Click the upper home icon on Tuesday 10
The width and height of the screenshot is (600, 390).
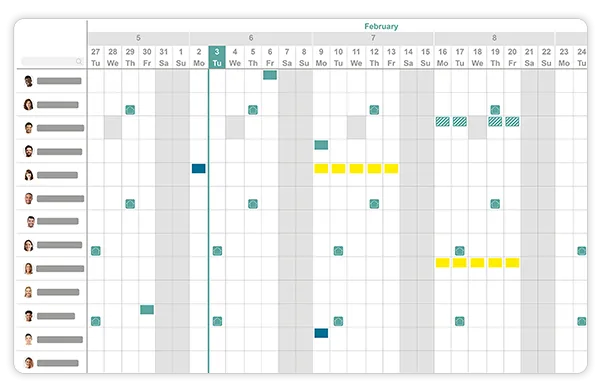coord(338,251)
